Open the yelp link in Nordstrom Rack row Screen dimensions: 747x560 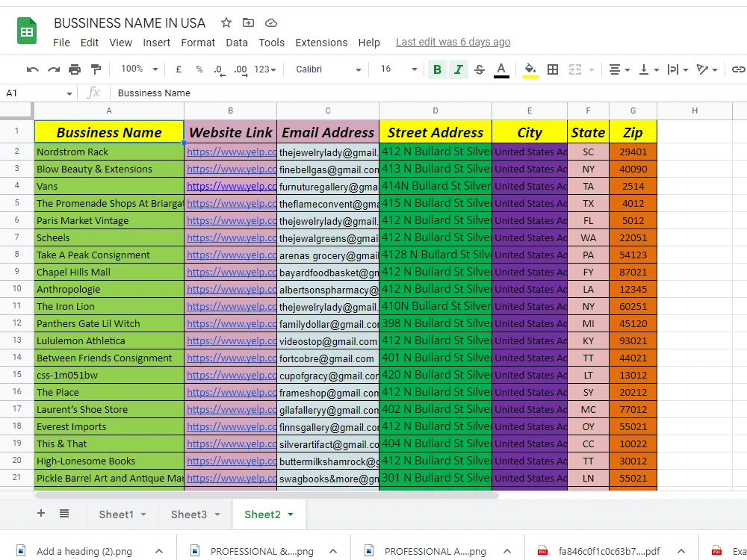point(231,152)
